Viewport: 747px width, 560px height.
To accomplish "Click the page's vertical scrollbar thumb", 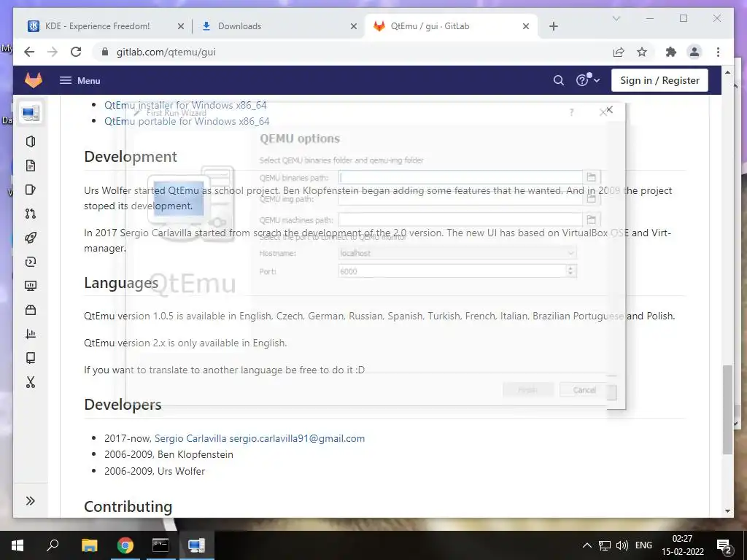I will [727, 410].
